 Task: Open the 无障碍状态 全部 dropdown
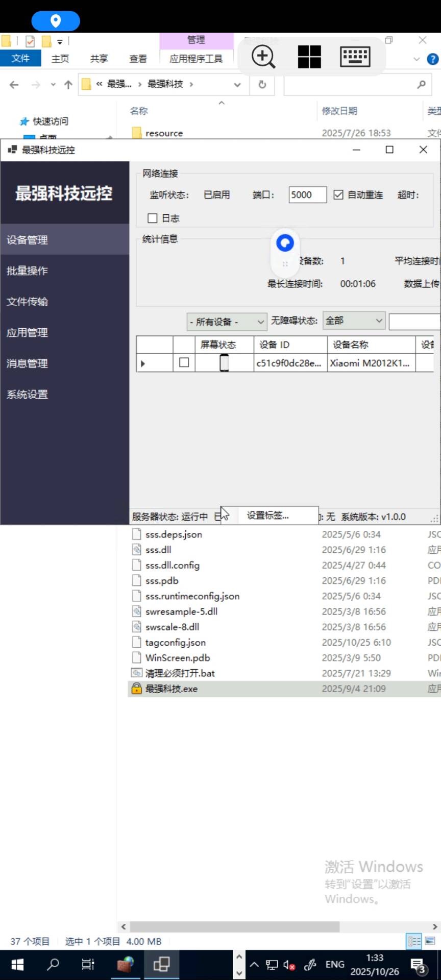pyautogui.click(x=353, y=321)
